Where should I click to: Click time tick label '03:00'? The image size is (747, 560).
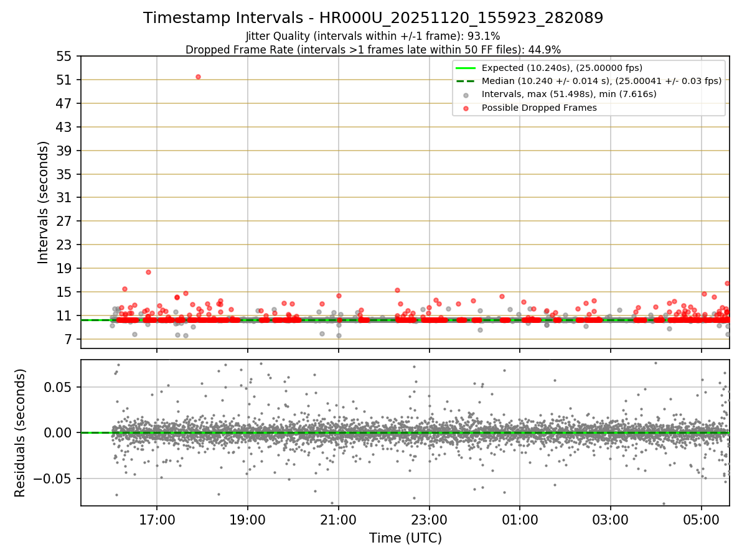click(x=611, y=520)
